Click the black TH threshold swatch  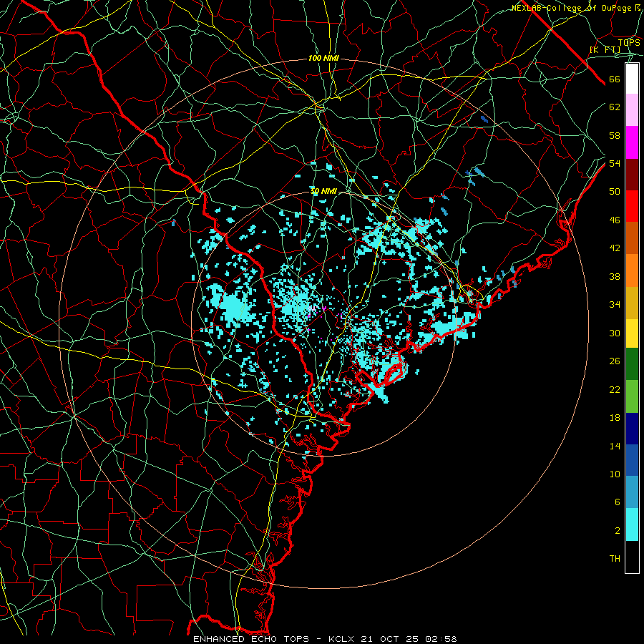pos(632,557)
